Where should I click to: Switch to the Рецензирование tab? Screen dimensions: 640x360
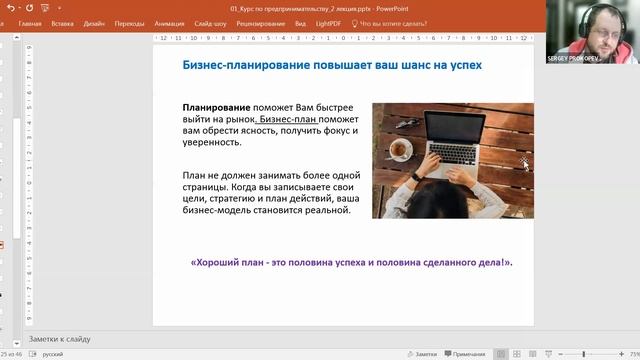click(260, 24)
